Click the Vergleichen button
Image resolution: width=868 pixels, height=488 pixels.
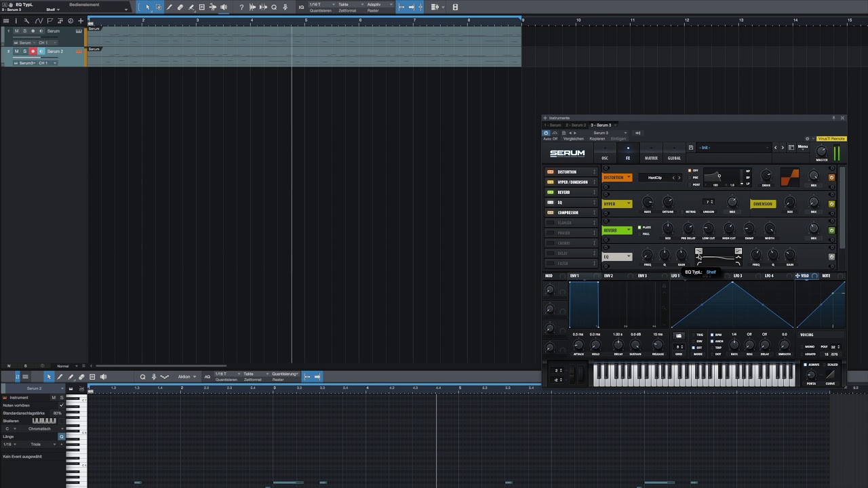click(x=574, y=139)
